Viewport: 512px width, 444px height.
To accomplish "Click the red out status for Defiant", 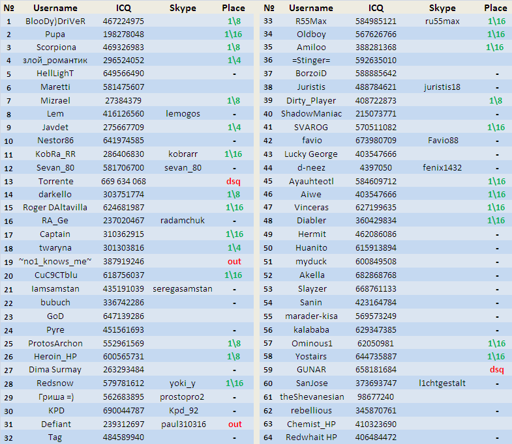I will coord(235,424).
